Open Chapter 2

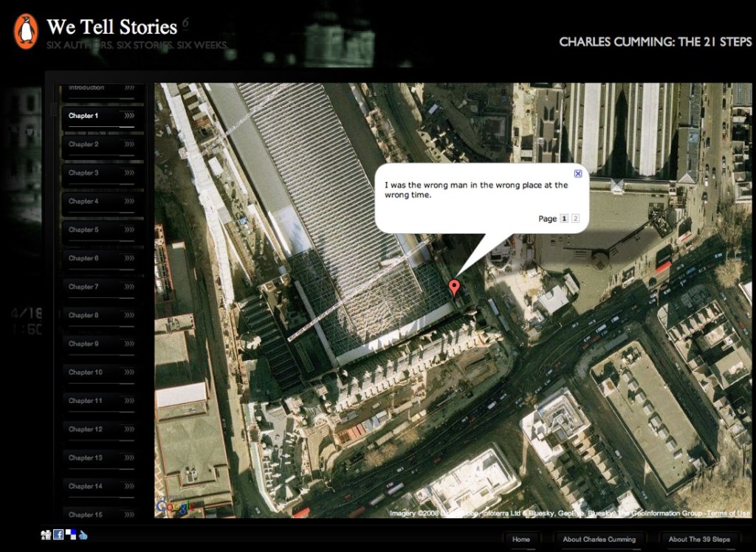(x=102, y=146)
